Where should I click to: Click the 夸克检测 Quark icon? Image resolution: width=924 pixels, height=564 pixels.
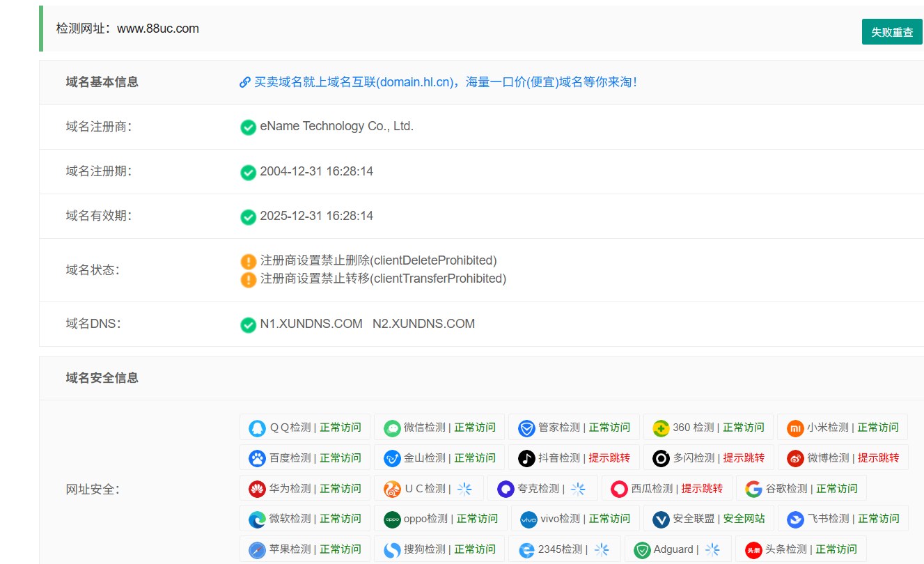pos(506,488)
